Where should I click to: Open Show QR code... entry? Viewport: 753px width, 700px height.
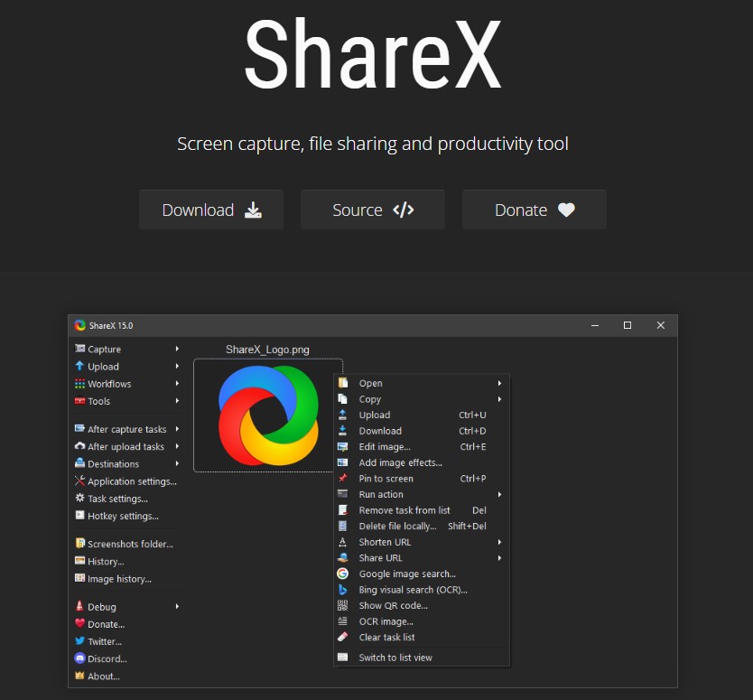click(421, 605)
